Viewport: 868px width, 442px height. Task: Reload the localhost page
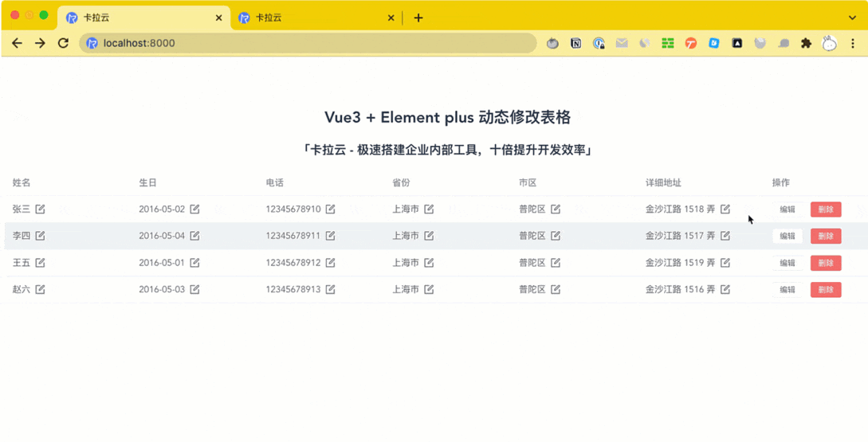63,43
